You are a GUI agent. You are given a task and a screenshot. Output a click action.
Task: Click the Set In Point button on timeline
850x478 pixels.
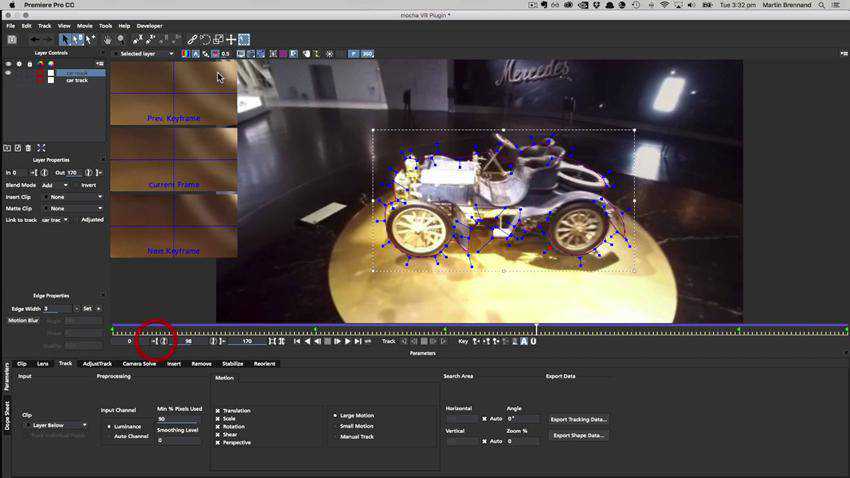click(157, 341)
